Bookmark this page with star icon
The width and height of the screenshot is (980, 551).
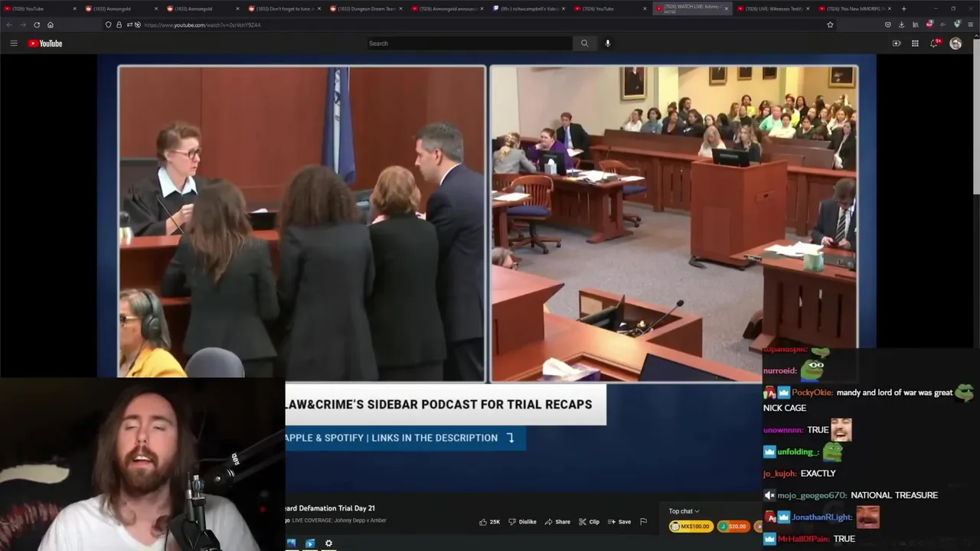click(x=830, y=24)
